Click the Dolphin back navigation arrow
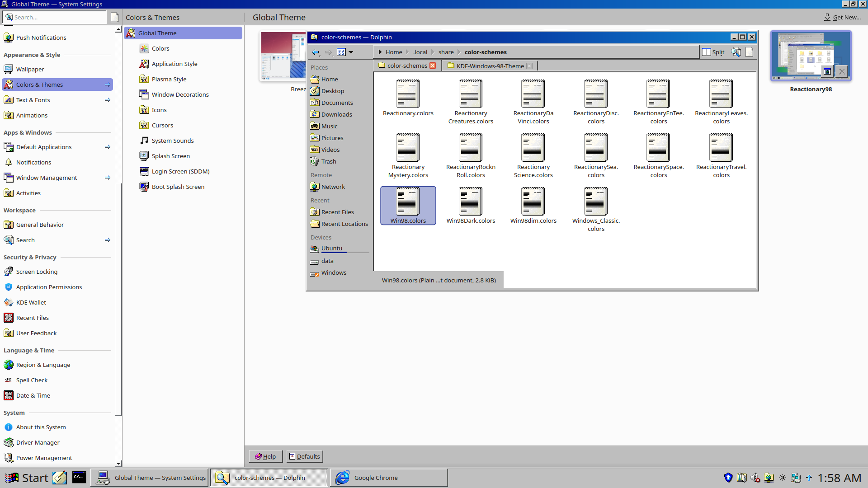Image resolution: width=868 pixels, height=488 pixels. [x=316, y=52]
